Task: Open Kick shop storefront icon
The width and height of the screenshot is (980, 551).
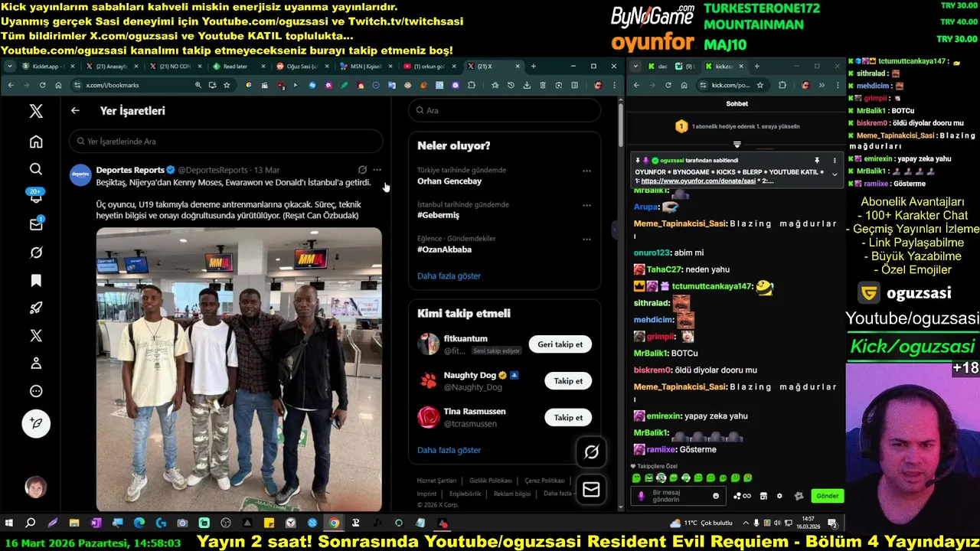Action: [x=763, y=496]
